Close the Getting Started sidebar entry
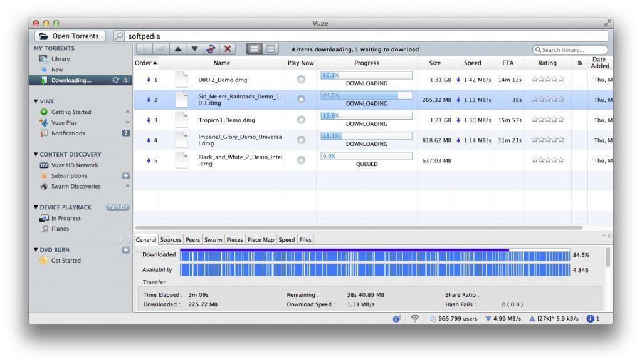This screenshot has width=642, height=364. [127, 112]
